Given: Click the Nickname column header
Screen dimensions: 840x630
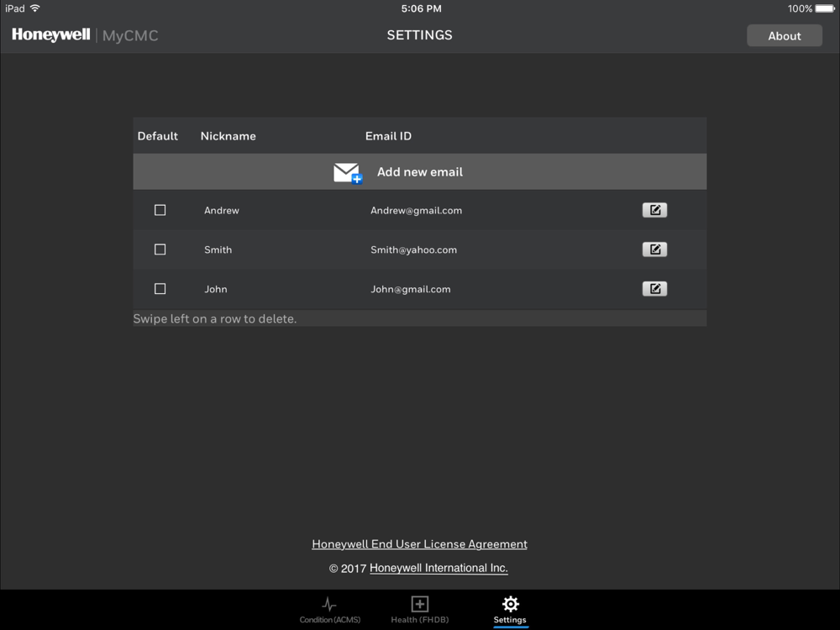Looking at the screenshot, I should (228, 136).
